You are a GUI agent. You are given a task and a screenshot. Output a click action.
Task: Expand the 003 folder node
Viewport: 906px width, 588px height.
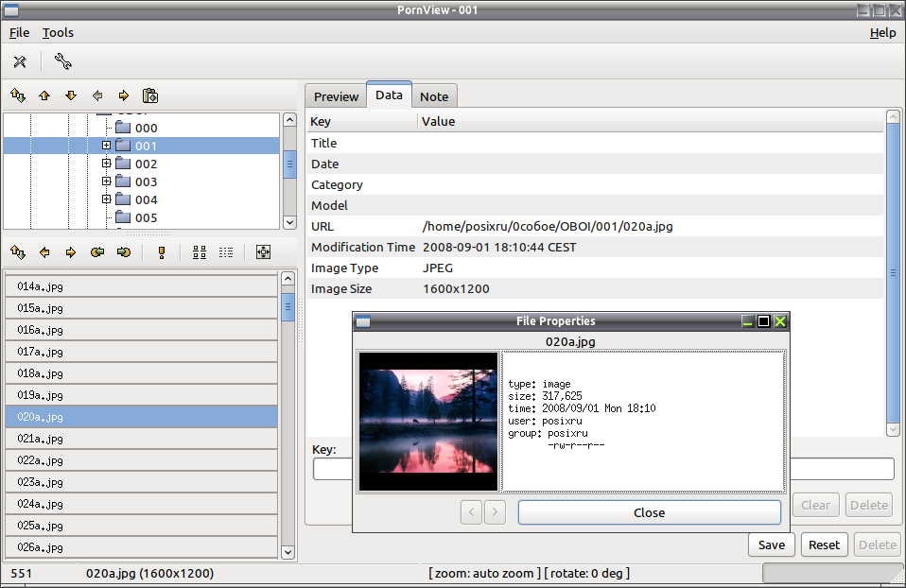tap(106, 182)
